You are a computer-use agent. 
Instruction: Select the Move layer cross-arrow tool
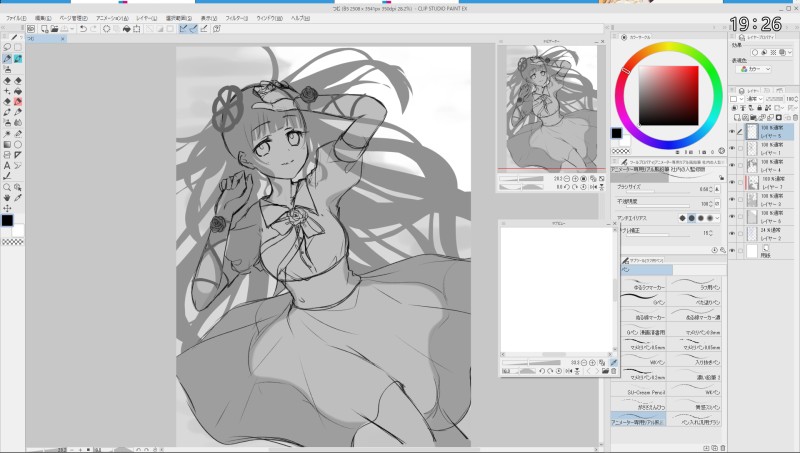click(7, 208)
